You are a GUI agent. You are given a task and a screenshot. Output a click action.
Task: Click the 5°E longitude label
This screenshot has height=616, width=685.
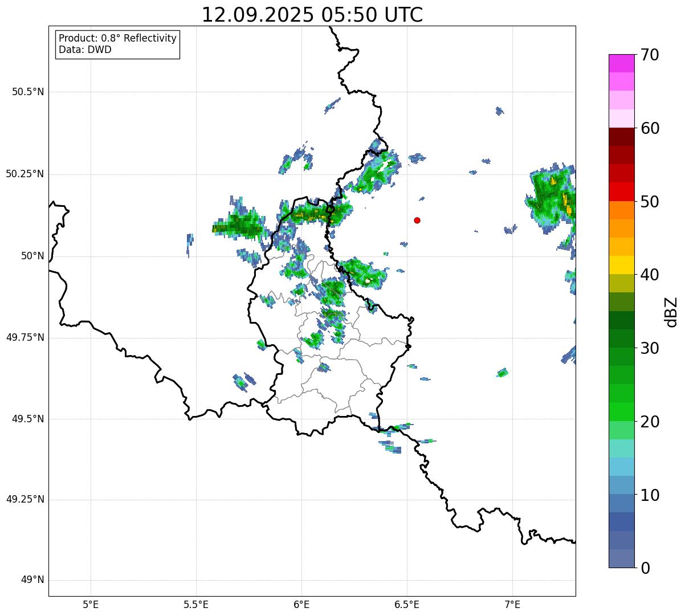[91, 604]
